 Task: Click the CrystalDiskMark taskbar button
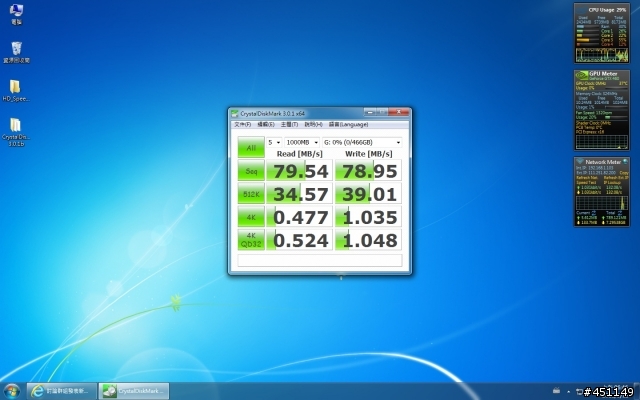pos(134,391)
